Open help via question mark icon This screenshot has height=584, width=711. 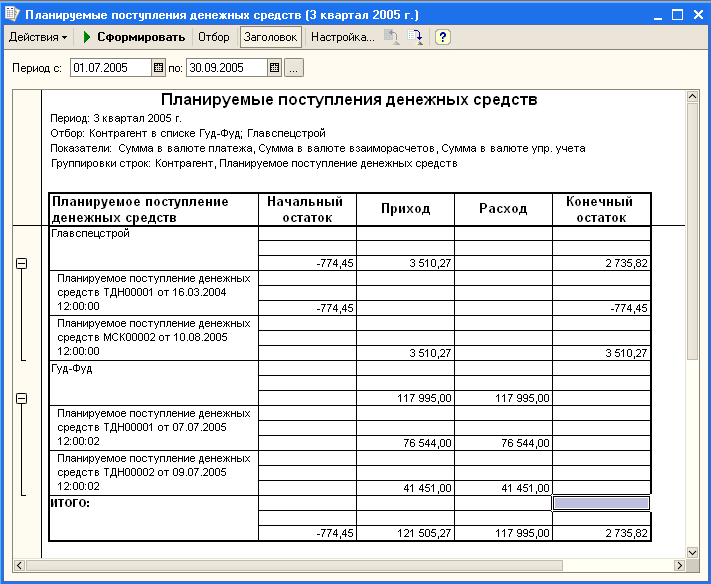pyautogui.click(x=443, y=37)
